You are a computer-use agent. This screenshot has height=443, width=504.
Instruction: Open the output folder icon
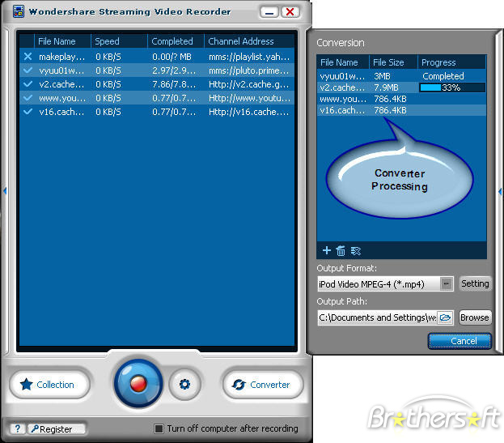pos(445,317)
